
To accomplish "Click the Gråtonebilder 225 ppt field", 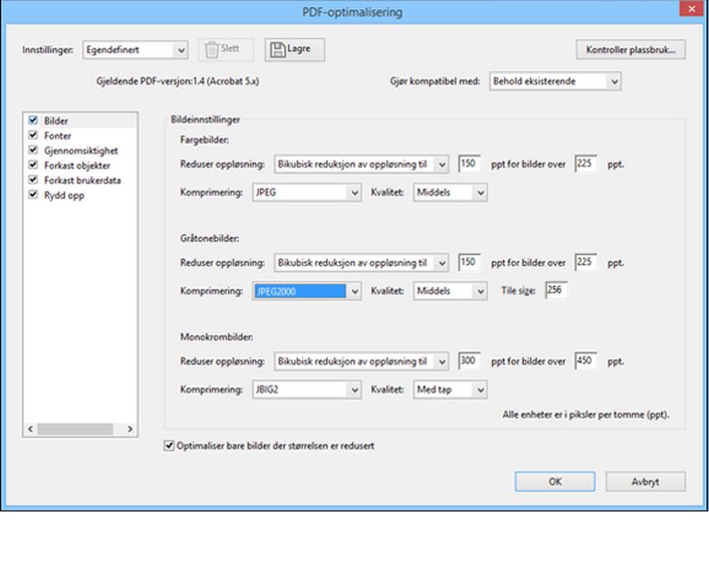I will [586, 262].
